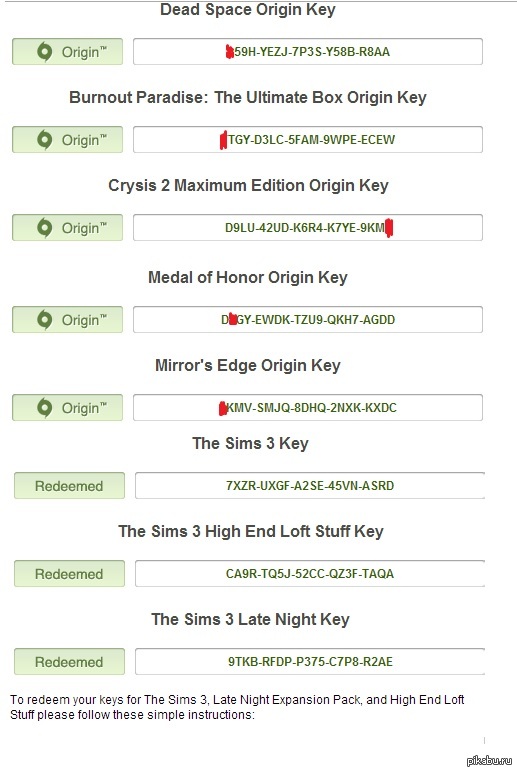Click the Origin button next to Dead Space key
The width and height of the screenshot is (517, 772).
tap(67, 52)
